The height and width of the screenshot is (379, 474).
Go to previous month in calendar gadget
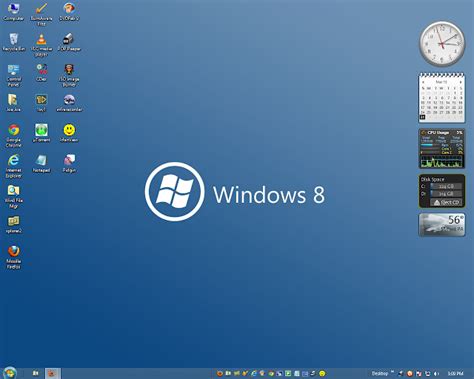[423, 82]
